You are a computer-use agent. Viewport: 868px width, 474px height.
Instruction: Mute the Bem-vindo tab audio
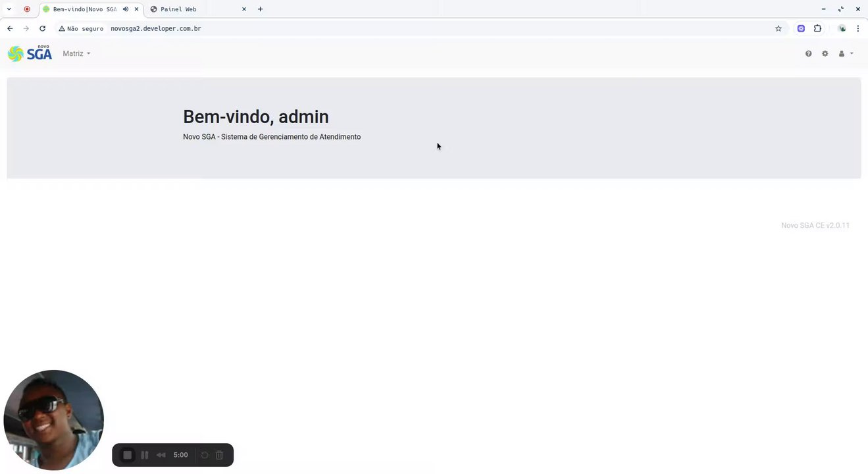(x=126, y=9)
